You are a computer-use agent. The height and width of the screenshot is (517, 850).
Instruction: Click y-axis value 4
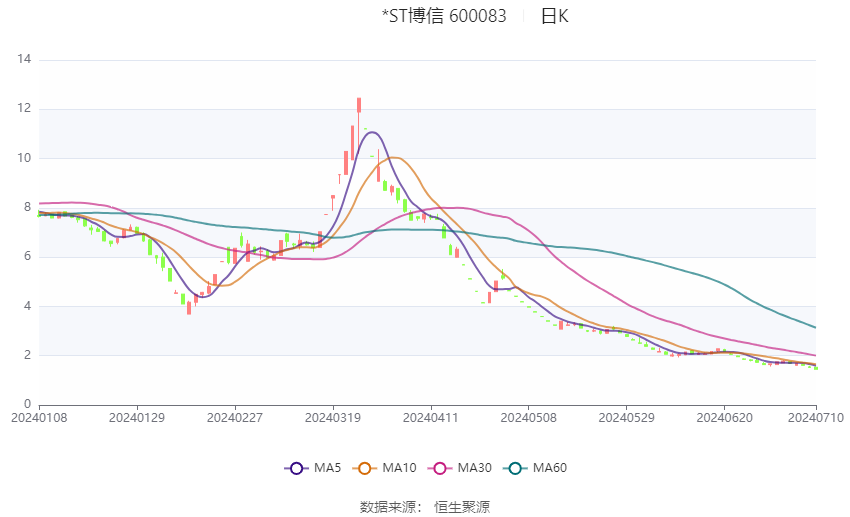tap(28, 306)
